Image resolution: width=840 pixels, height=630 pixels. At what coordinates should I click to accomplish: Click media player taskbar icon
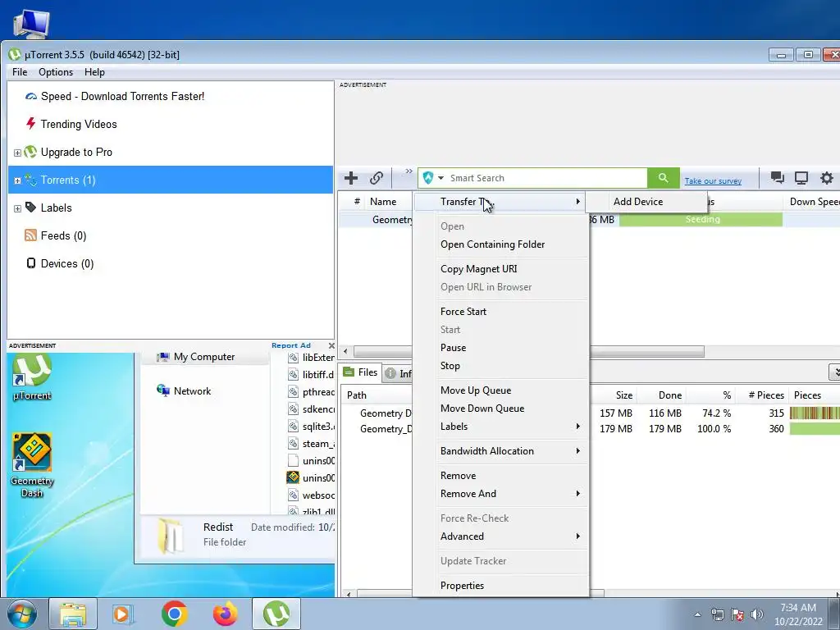123,614
